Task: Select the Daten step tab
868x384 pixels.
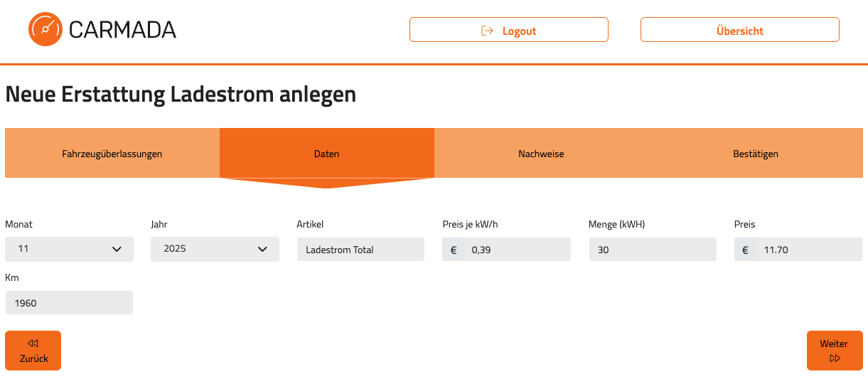Action: point(327,154)
